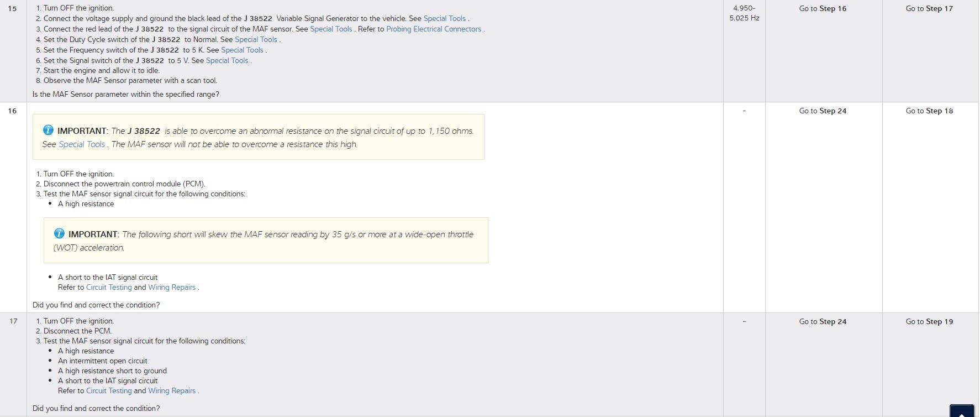Follow Wiring Repairs link in step 17

coord(172,390)
